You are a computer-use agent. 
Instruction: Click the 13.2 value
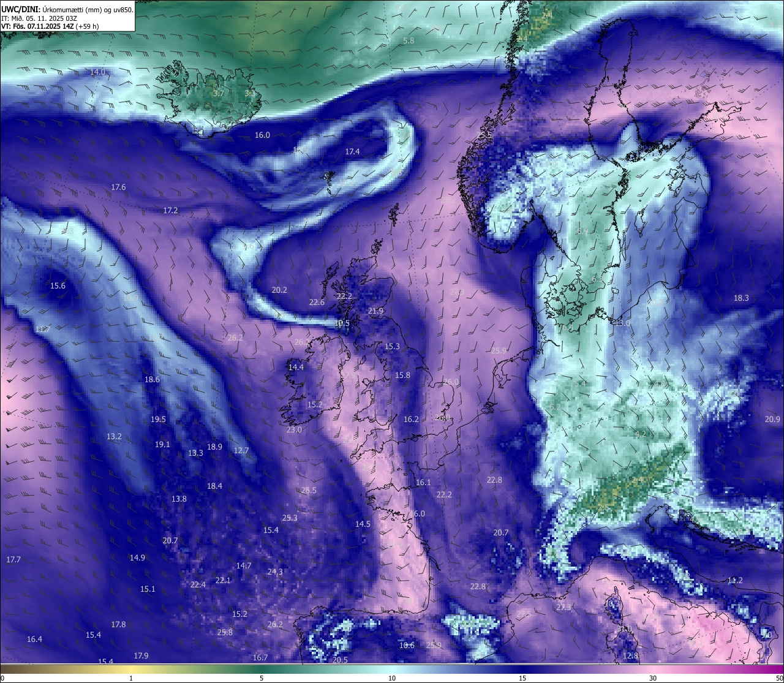click(114, 437)
